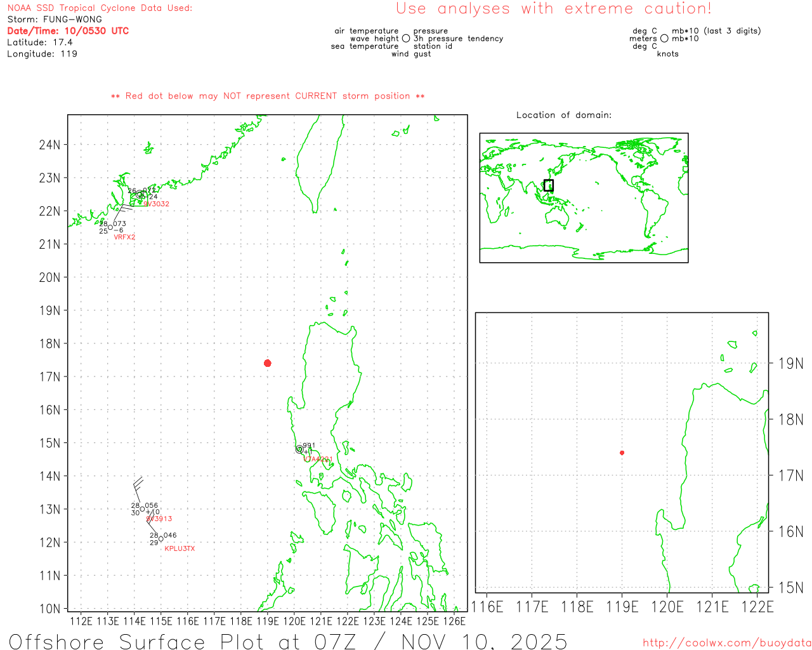Open the coolwx.com/buoydata link
Screen dimensions: 812x650
[726, 643]
